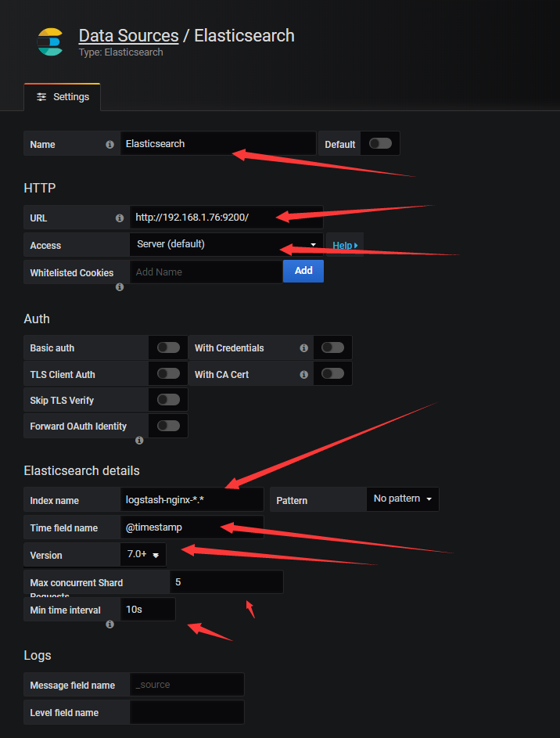
Task: Click the Forward OAuth Identity info icon
Action: (x=139, y=441)
